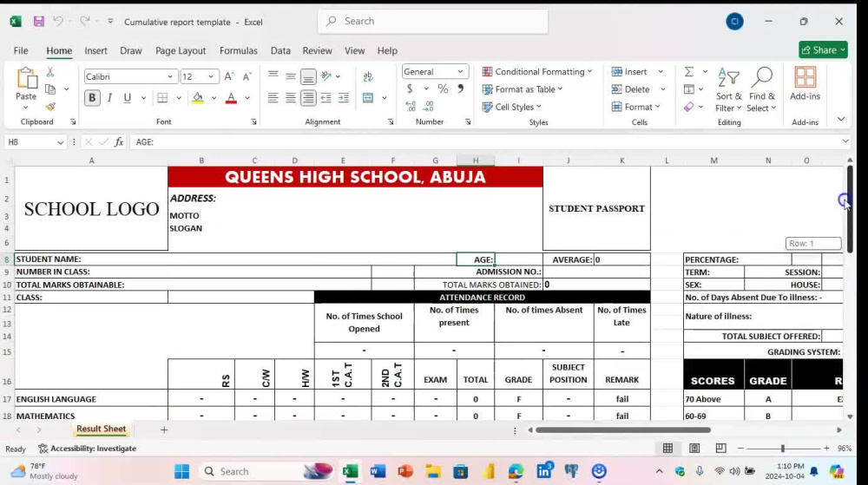Screen dimensions: 868x485
Task: Click the Search box in title bar
Action: coord(433,21)
